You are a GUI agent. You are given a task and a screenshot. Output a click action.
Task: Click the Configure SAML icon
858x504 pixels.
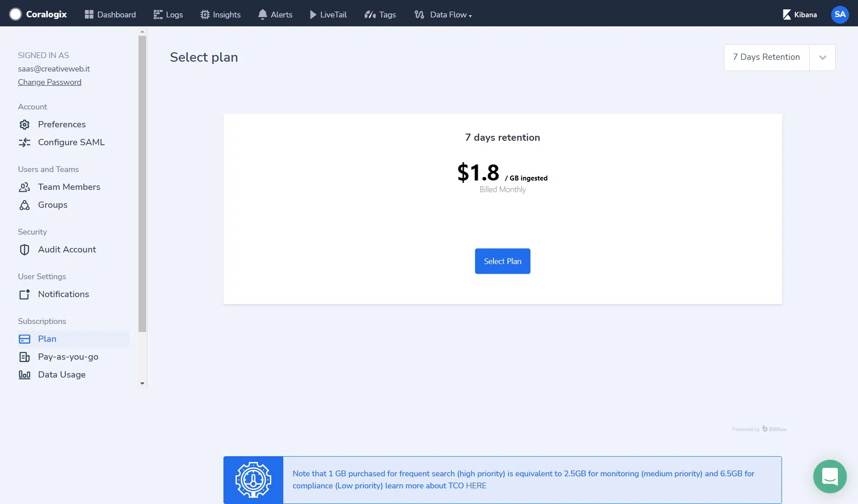pyautogui.click(x=25, y=143)
